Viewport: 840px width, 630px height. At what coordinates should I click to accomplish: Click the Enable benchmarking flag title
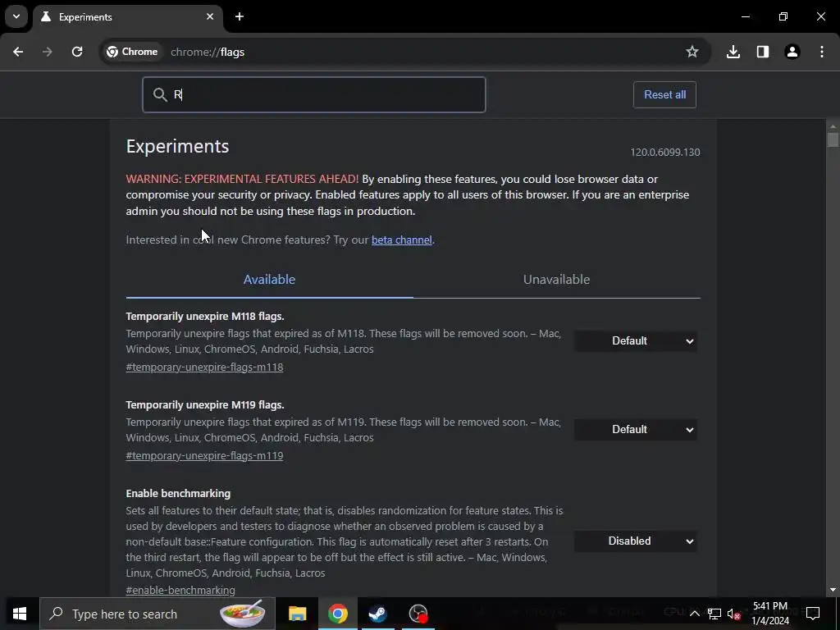coord(178,493)
